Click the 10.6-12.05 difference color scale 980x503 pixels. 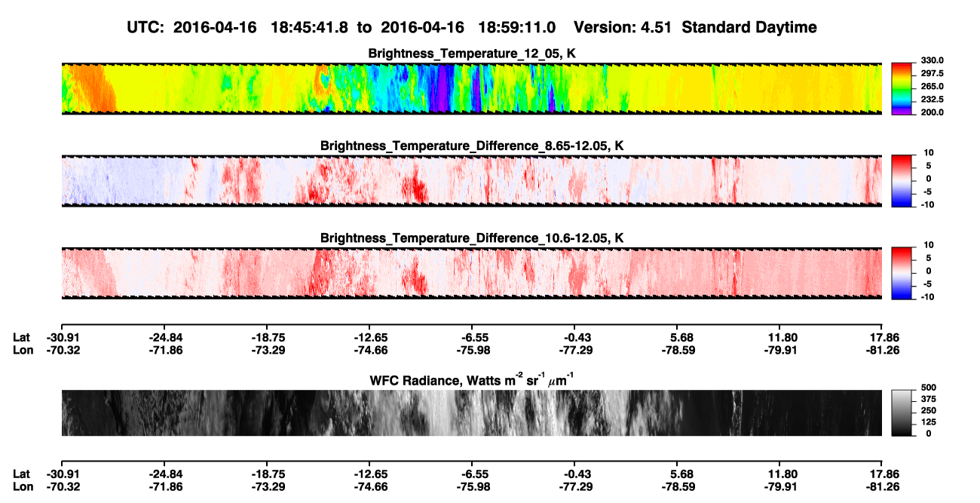pyautogui.click(x=901, y=272)
